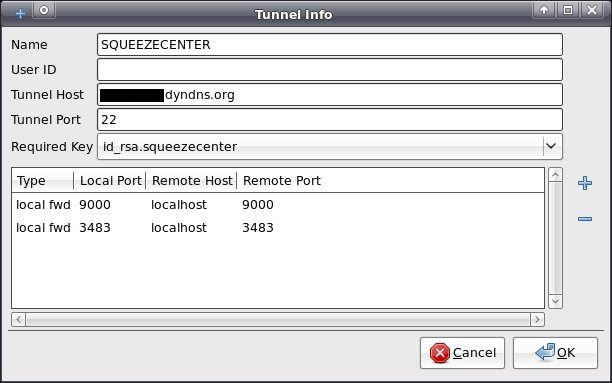Click the plus icon in title bar
Image resolution: width=612 pixels, height=383 pixels.
[20, 14]
